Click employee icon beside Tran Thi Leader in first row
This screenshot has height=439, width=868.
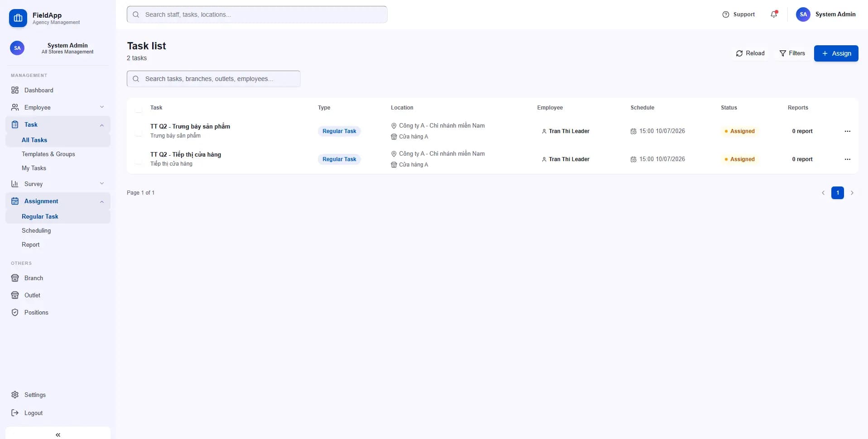click(544, 131)
